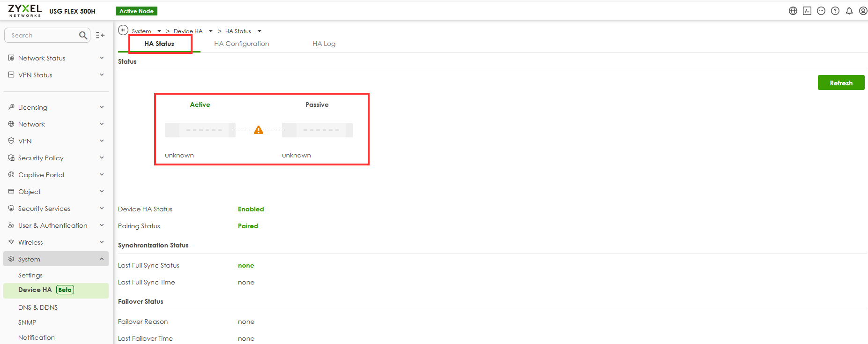
Task: Click the globe language icon
Action: click(x=793, y=11)
